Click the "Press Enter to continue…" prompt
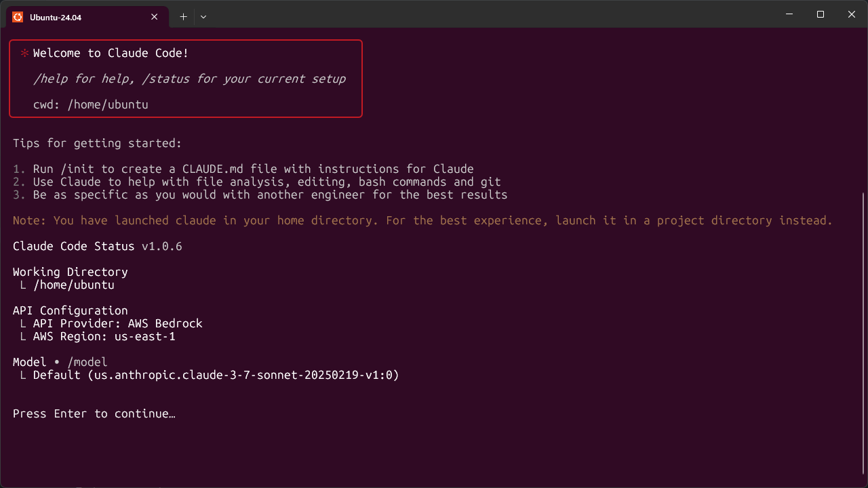This screenshot has height=488, width=868. (94, 413)
